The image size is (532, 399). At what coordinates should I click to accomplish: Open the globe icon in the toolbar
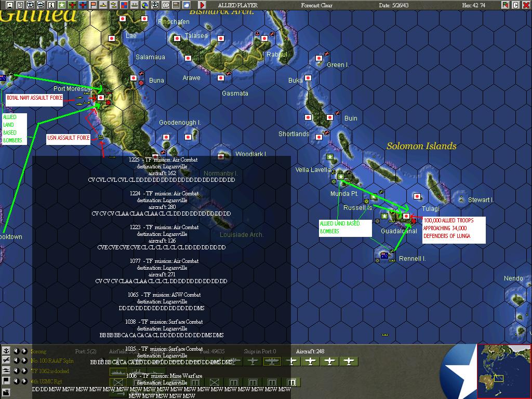[145, 5]
